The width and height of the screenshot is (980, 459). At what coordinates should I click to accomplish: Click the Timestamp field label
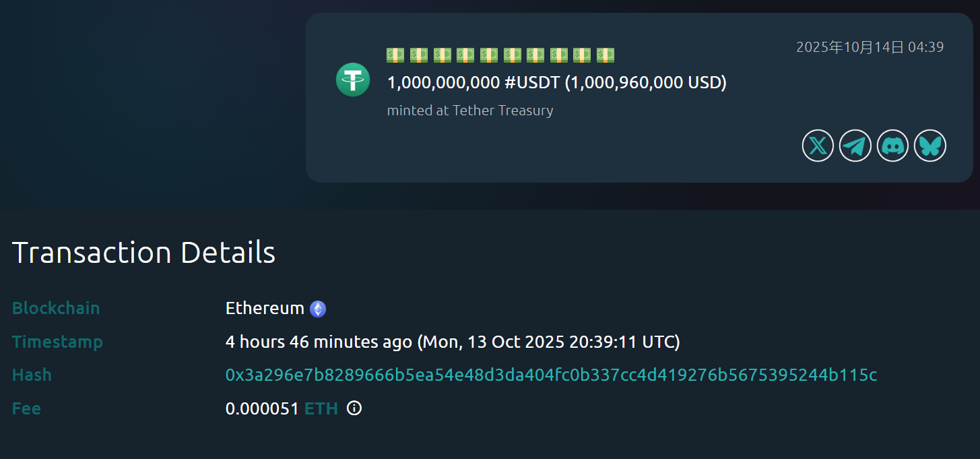point(57,342)
